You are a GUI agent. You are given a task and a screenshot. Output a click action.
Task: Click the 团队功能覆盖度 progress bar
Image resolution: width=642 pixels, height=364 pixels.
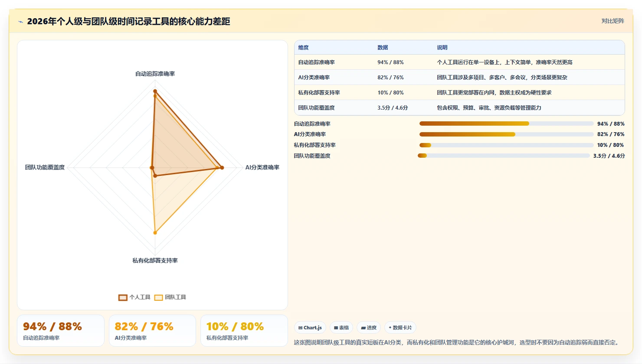coord(504,156)
